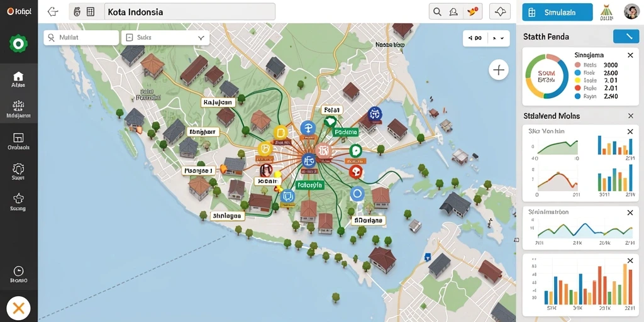This screenshot has height=322, width=644.
Task: Close the bottom bar chart card
Action: click(x=630, y=261)
